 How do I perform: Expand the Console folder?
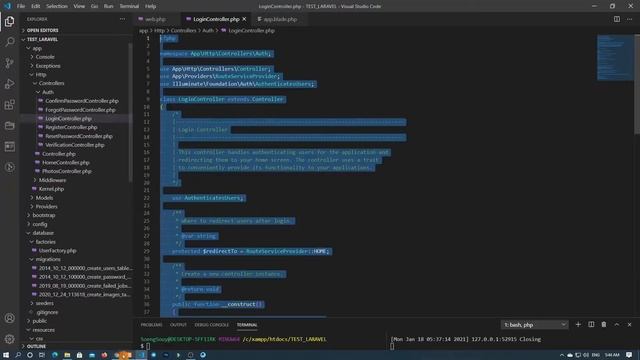coord(45,57)
